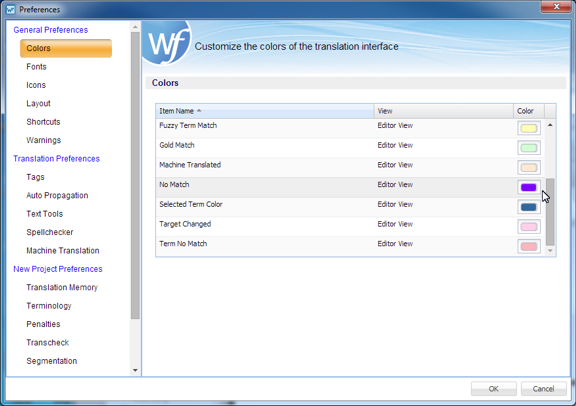Click the color list scroll up arrow
The width and height of the screenshot is (576, 406).
click(x=550, y=125)
